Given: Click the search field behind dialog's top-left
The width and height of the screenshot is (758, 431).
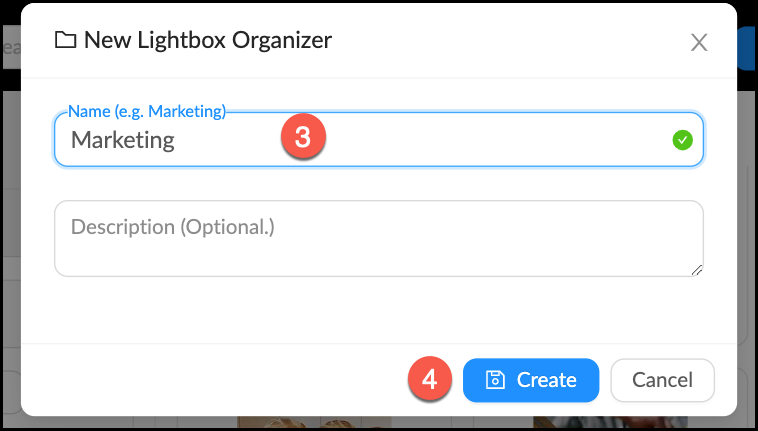Looking at the screenshot, I should pos(10,48).
